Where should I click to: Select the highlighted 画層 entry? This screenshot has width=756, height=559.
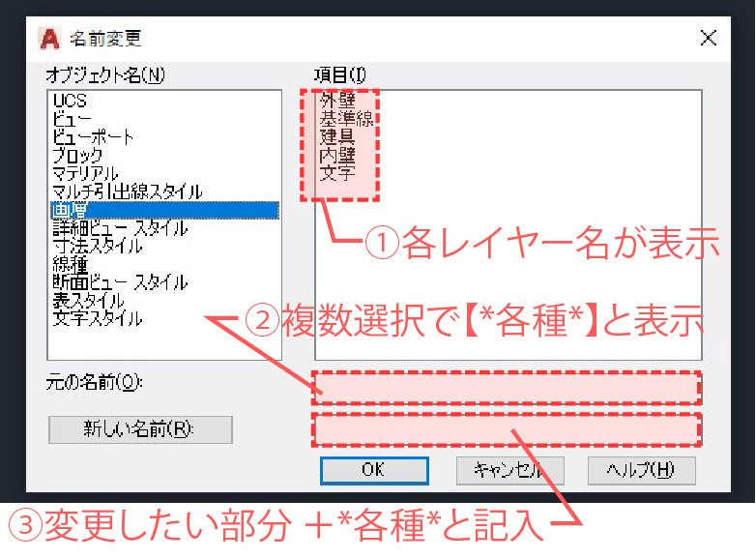71,210
